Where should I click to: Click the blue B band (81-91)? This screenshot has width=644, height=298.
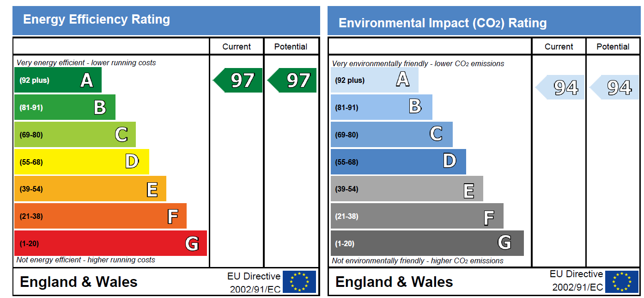pos(382,107)
